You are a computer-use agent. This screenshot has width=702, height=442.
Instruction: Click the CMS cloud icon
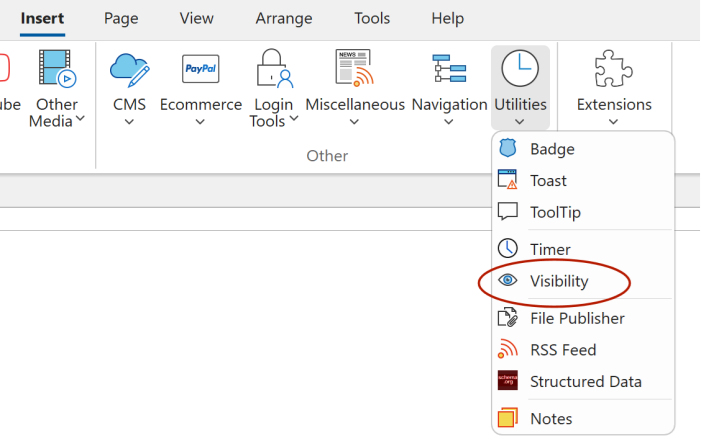(x=129, y=70)
